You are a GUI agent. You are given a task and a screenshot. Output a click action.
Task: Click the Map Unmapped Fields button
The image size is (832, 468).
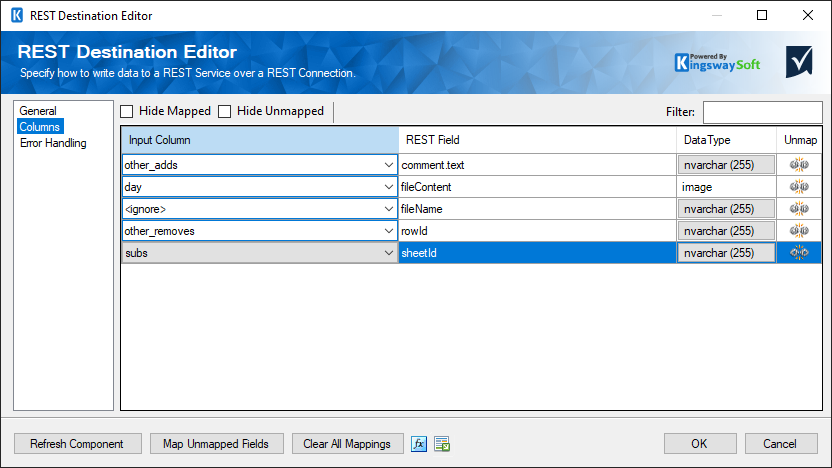tap(217, 443)
